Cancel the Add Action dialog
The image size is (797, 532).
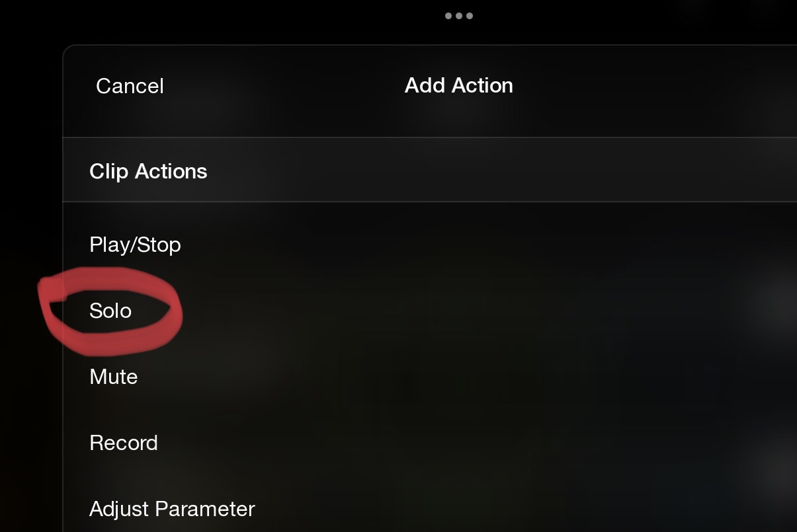tap(130, 86)
